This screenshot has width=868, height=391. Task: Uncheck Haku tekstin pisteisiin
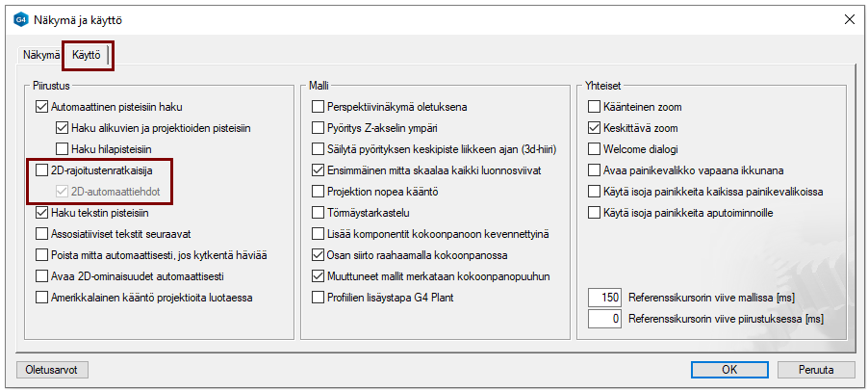pyautogui.click(x=41, y=213)
